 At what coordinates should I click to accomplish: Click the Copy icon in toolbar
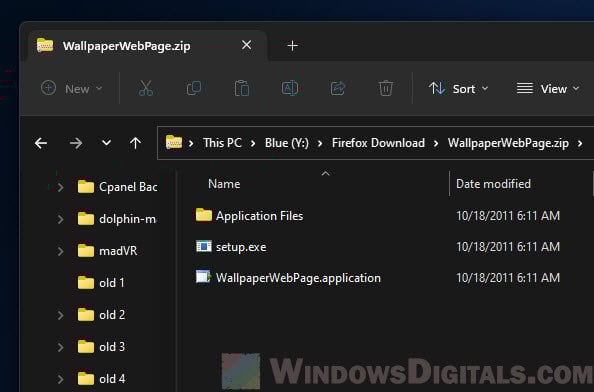coord(194,88)
